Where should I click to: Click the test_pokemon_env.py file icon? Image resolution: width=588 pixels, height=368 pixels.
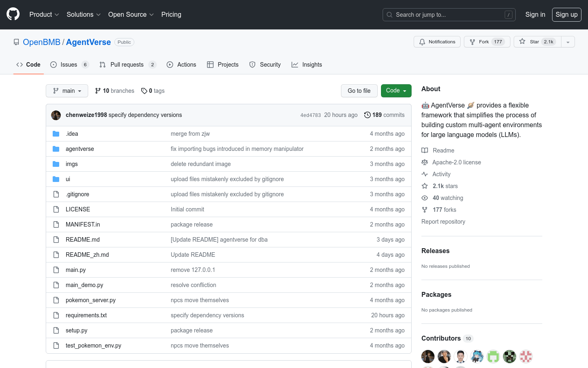[x=56, y=346]
